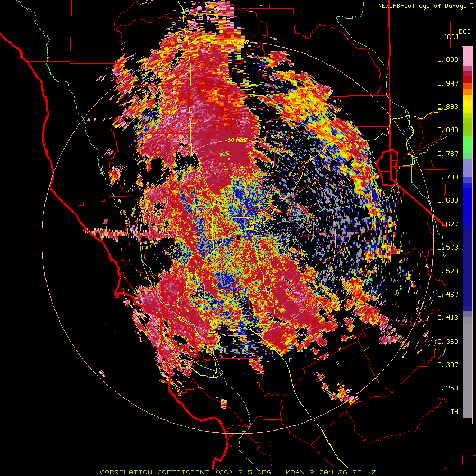Click the [CC] legend unit label

451,36
